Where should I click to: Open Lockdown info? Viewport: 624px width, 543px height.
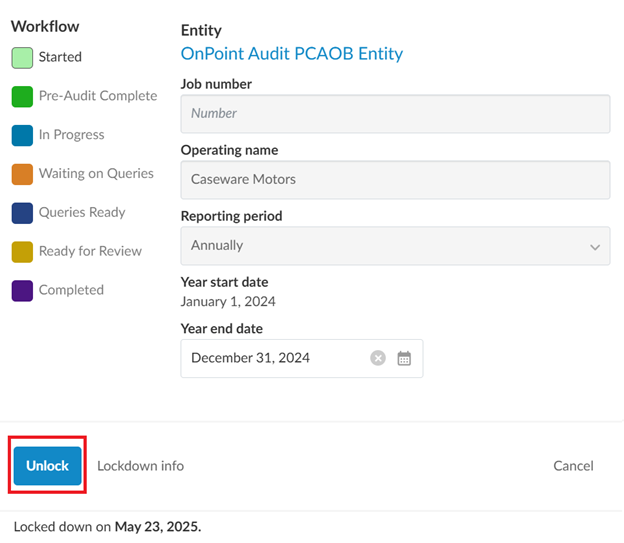140,466
